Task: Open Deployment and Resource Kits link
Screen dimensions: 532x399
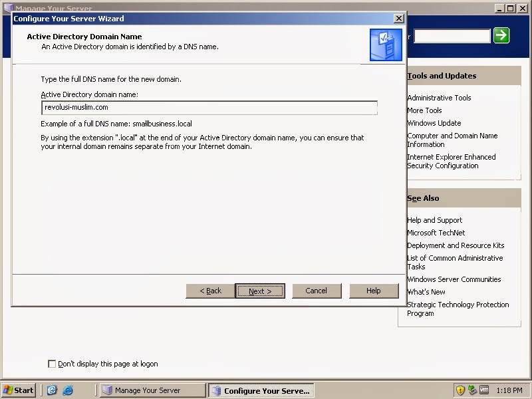Action: pos(456,245)
